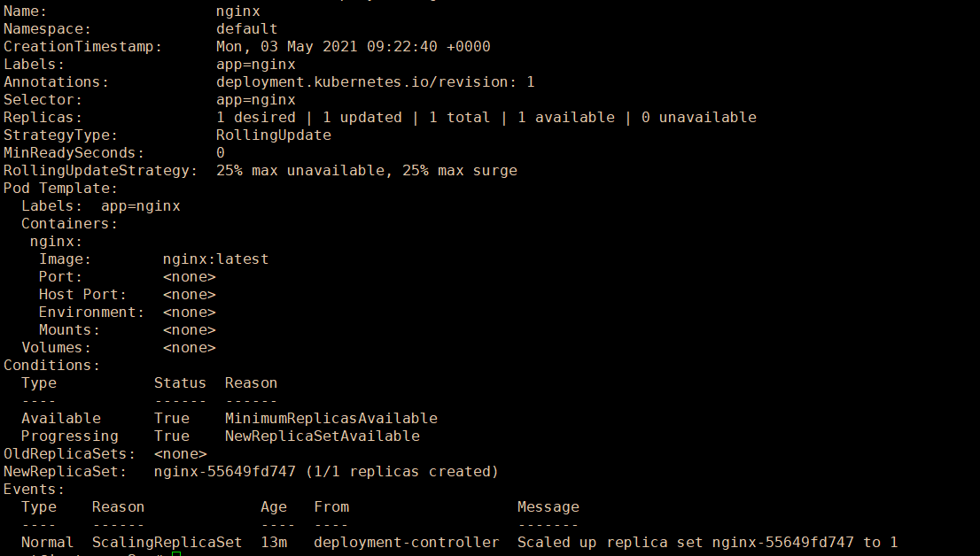Click the 'ScalingReplicaSet' event reason
980x556 pixels.
(167, 543)
